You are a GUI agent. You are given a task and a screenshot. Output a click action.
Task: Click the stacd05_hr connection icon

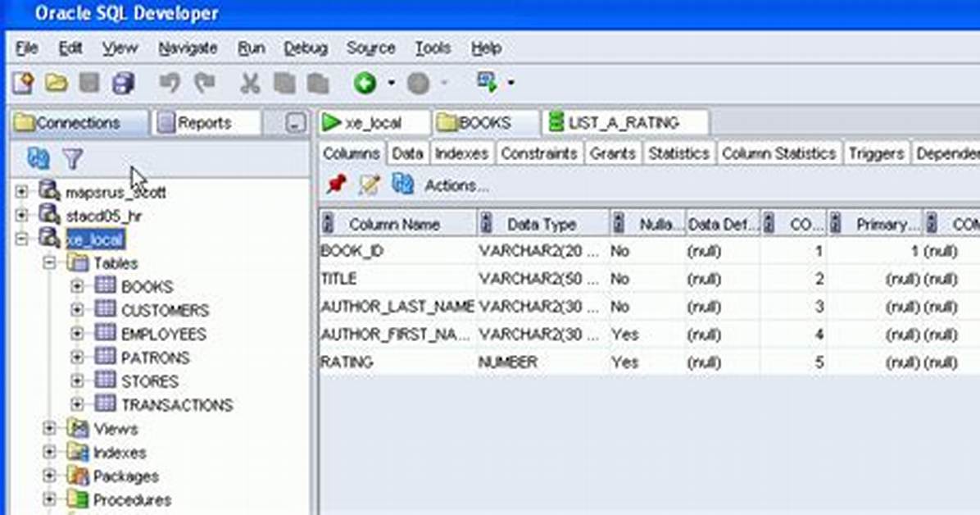[x=49, y=215]
